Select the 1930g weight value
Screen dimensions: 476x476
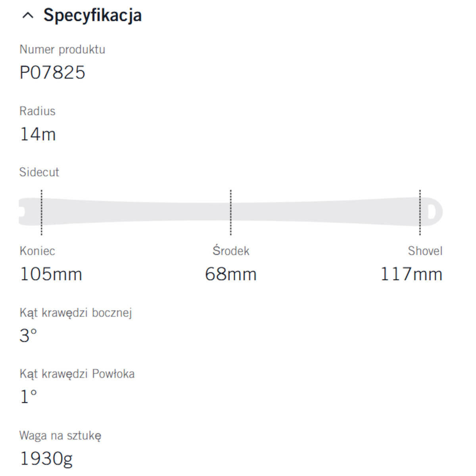tap(46, 459)
